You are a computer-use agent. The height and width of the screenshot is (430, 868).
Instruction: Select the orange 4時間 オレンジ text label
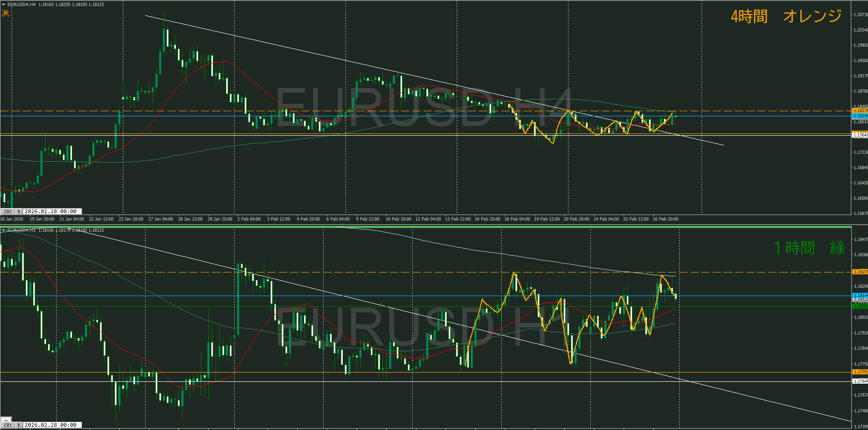click(x=786, y=17)
